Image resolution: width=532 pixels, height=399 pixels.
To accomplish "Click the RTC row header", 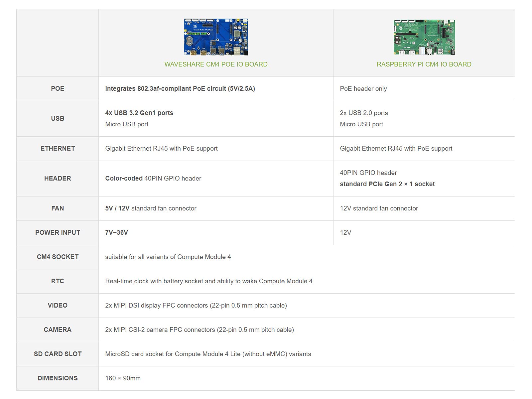I will pyautogui.click(x=58, y=281).
